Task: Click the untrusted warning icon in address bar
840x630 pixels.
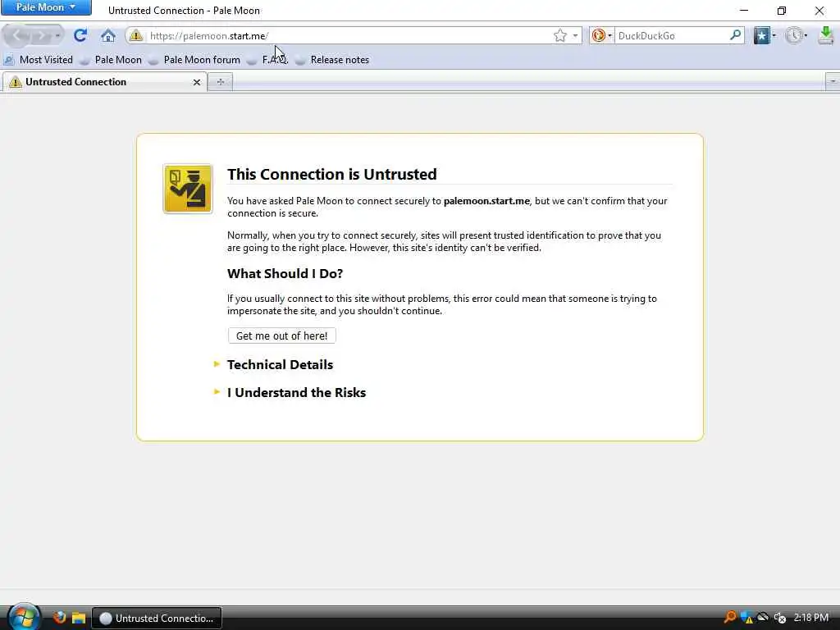Action: 136,36
